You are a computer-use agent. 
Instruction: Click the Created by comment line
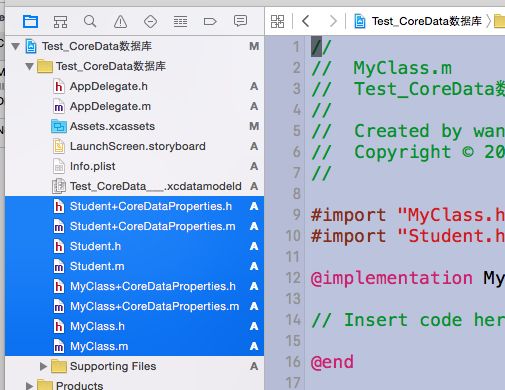click(408, 131)
